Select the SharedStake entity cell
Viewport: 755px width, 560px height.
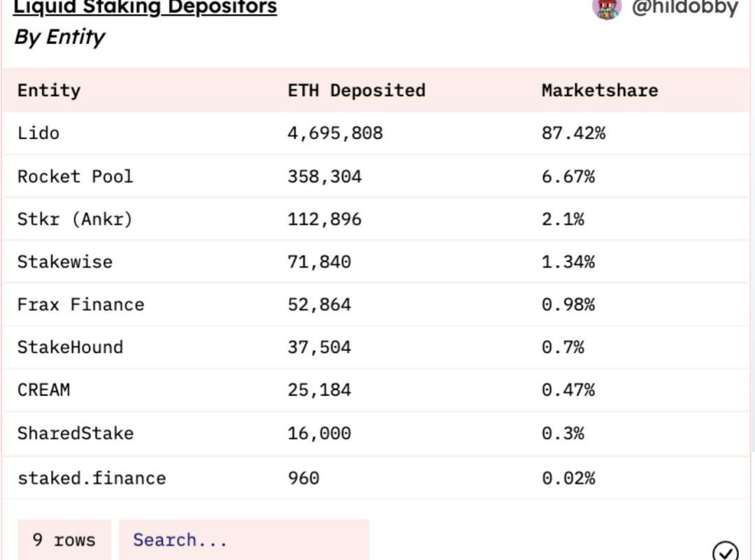point(75,433)
